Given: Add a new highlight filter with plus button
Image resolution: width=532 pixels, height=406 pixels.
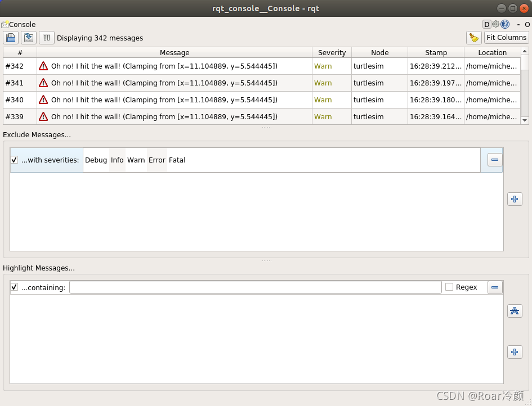Looking at the screenshot, I should [515, 352].
